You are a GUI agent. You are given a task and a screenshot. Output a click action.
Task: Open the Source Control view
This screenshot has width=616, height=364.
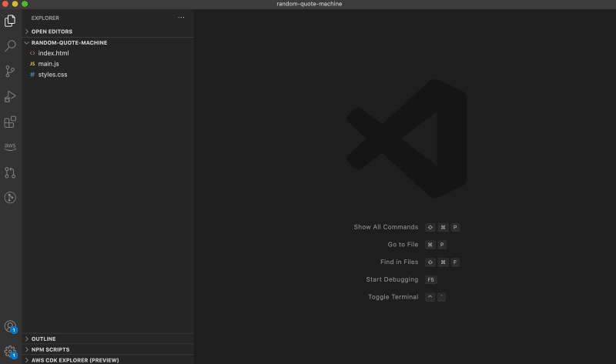pos(10,71)
